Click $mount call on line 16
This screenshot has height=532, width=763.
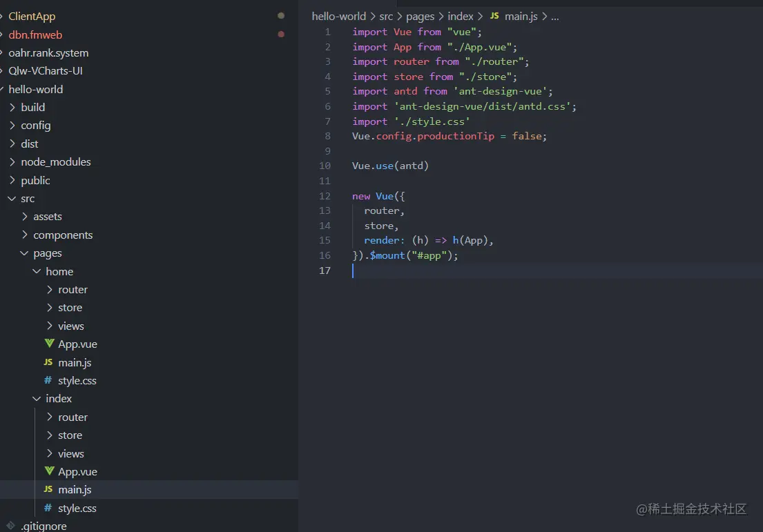pyautogui.click(x=387, y=255)
